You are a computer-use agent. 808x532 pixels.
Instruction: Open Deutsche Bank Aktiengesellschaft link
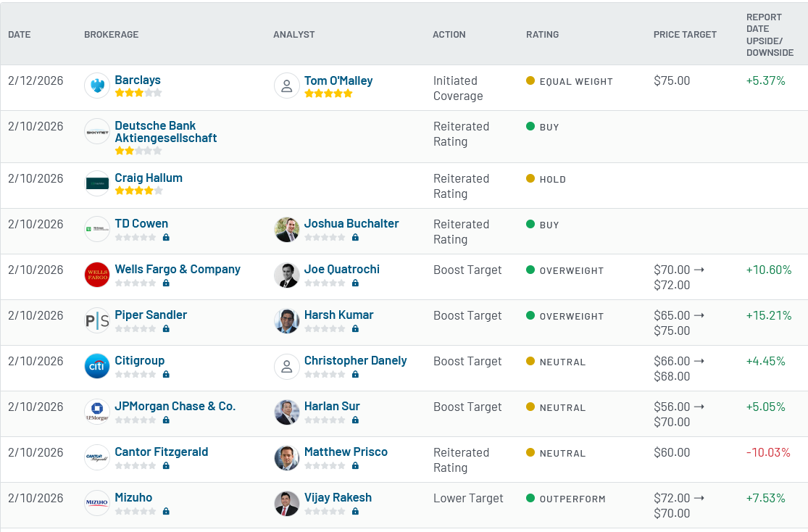[x=165, y=132]
